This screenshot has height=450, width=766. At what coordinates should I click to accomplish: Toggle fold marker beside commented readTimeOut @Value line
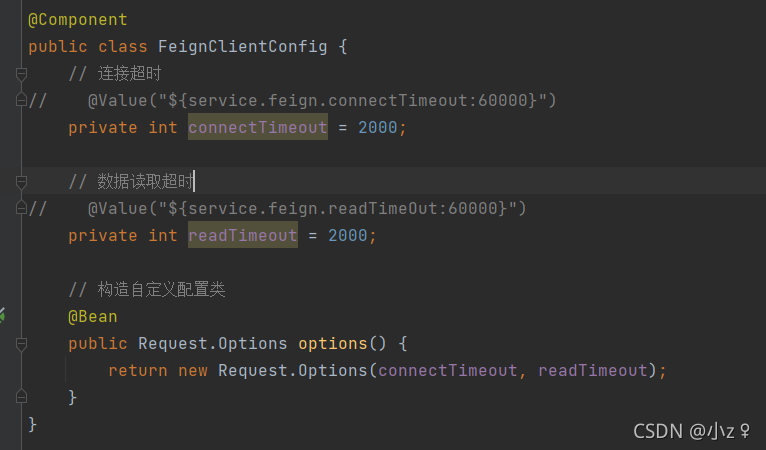click(21, 208)
